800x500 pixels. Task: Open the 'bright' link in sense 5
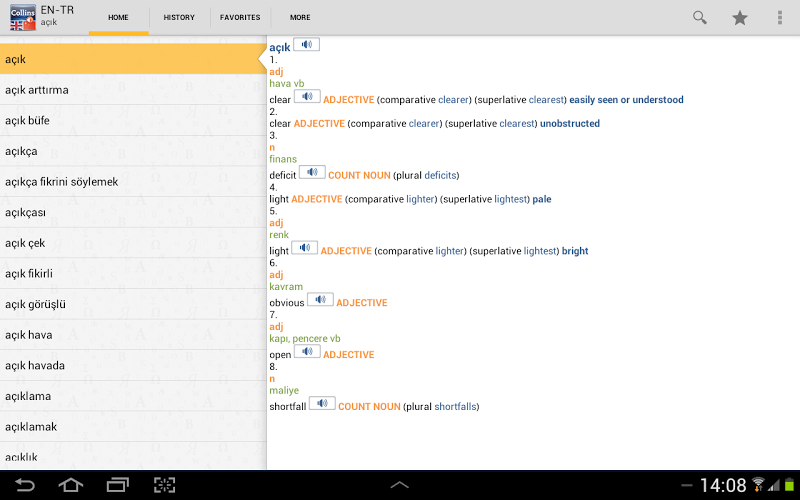[x=575, y=251]
